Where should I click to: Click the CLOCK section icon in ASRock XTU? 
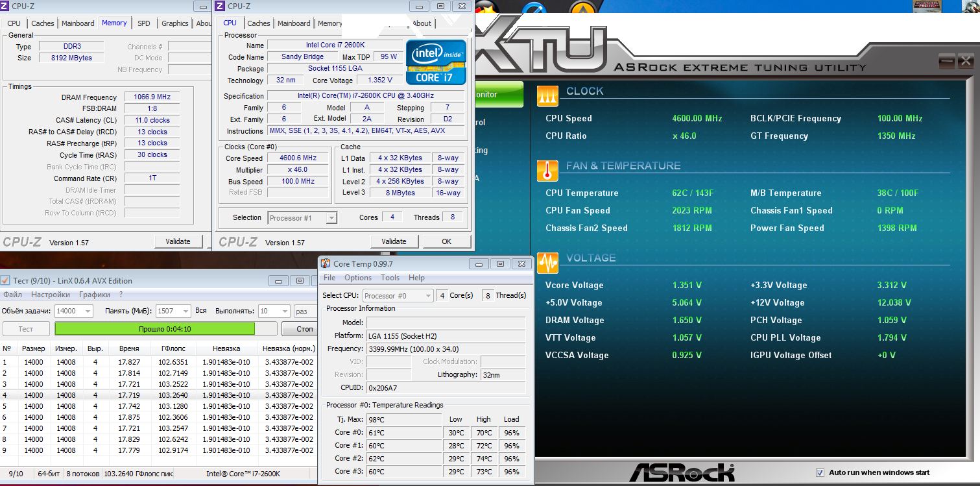point(547,95)
